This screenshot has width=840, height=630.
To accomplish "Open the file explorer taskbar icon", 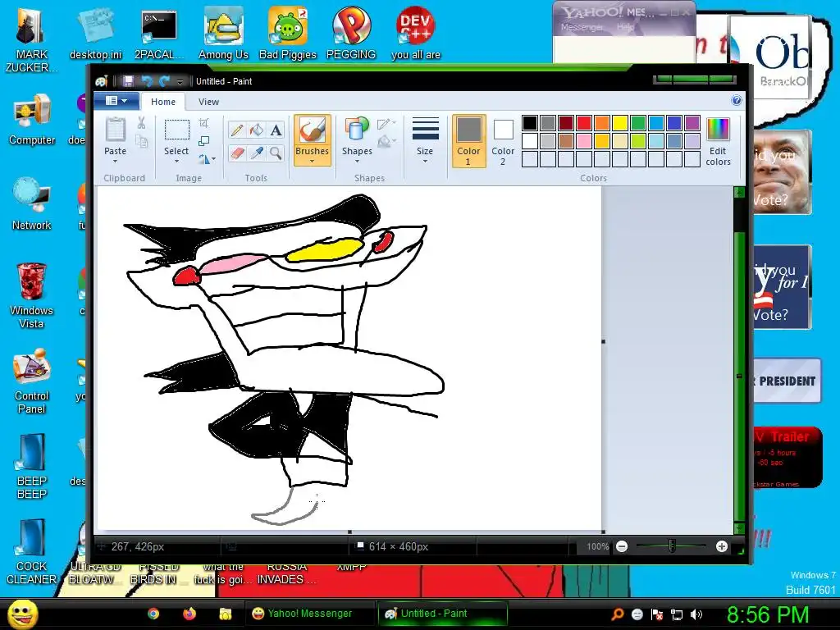I will coord(225,614).
